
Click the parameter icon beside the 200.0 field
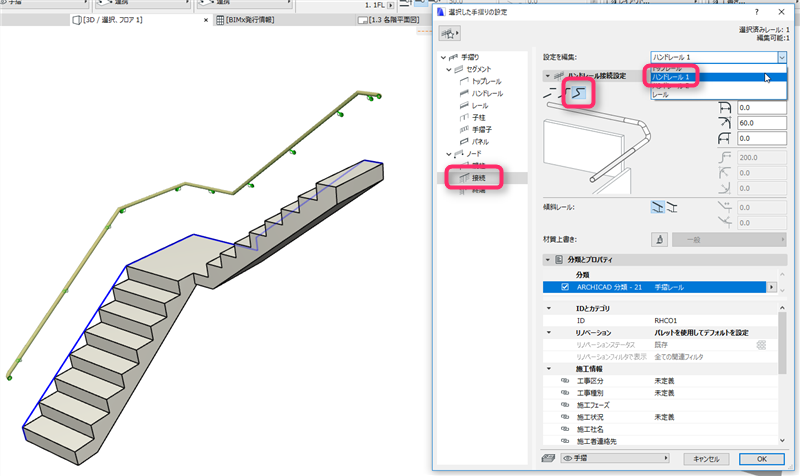click(724, 157)
